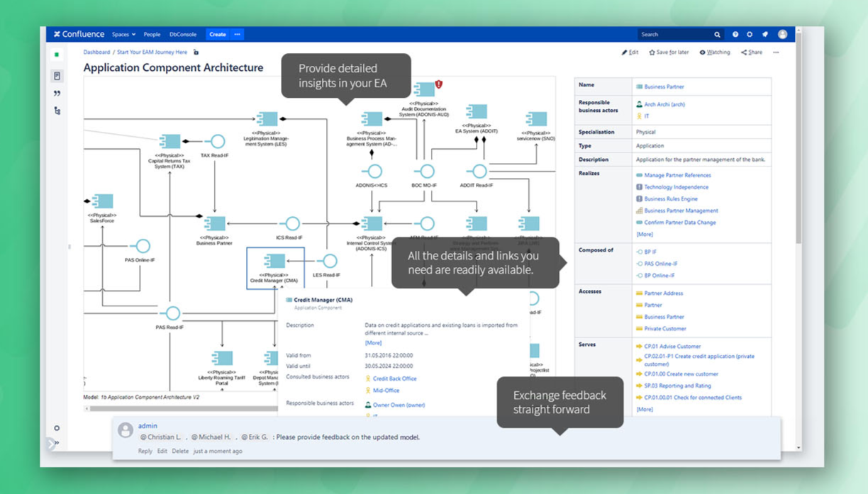The width and height of the screenshot is (868, 494).
Task: Open Manage Partner References link
Action: tap(677, 175)
